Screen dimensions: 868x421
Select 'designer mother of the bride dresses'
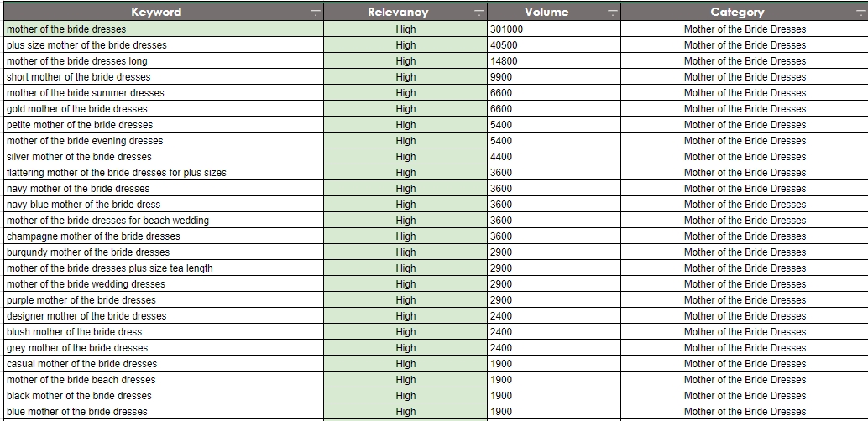(164, 316)
